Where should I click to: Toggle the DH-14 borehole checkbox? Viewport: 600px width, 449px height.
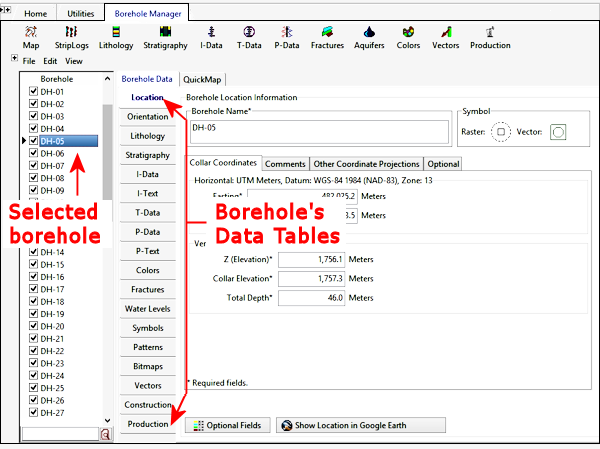pos(34,252)
